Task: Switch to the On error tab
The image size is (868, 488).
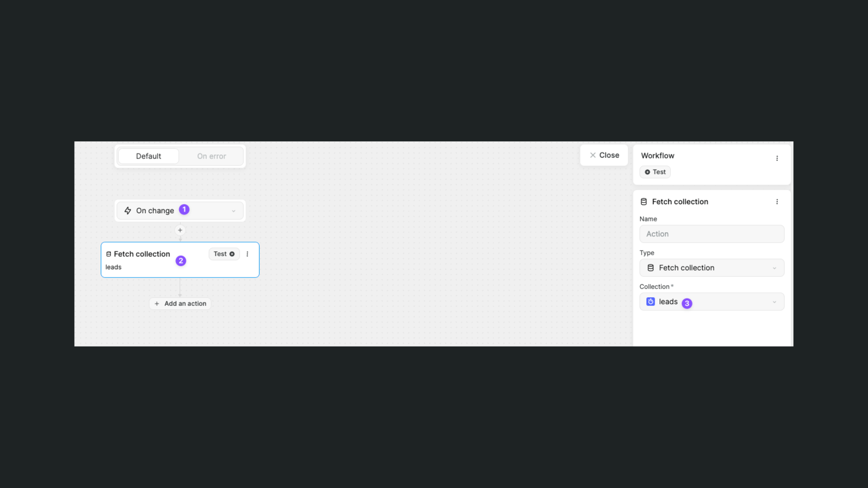Action: [x=211, y=156]
